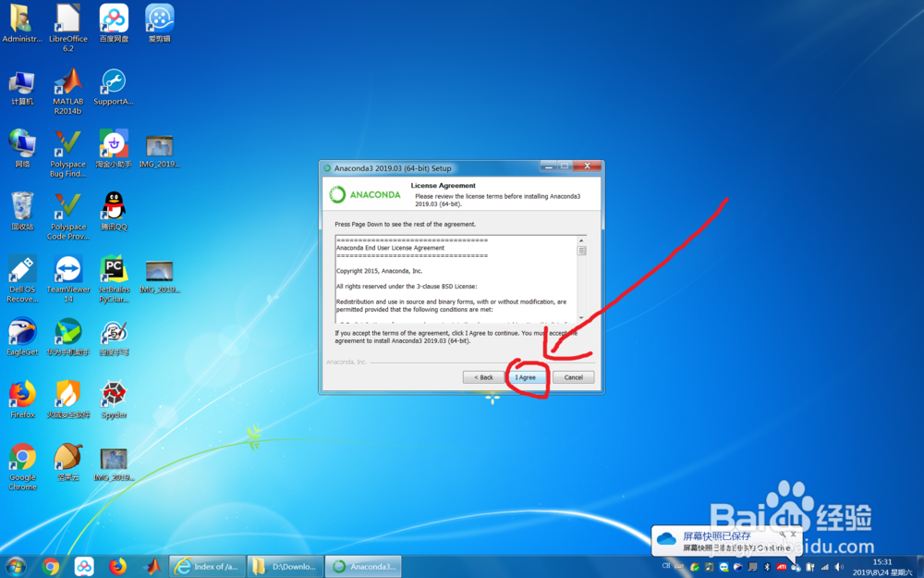Open the volume speaker tray icon
The width and height of the screenshot is (924, 578).
[x=839, y=567]
